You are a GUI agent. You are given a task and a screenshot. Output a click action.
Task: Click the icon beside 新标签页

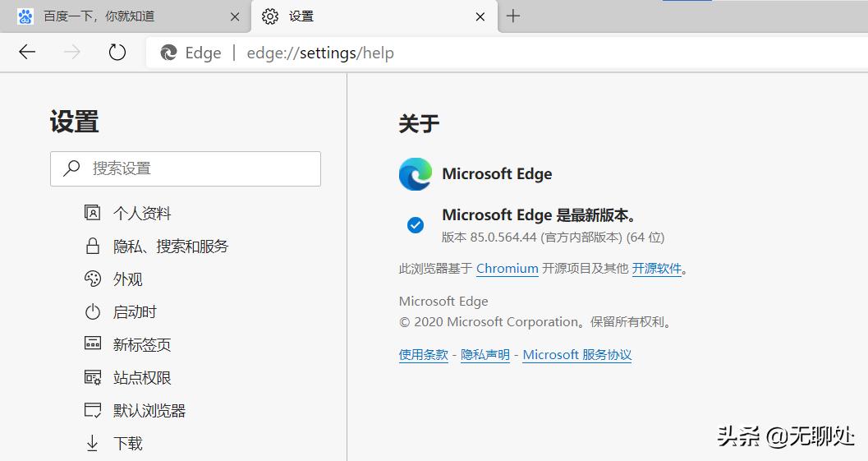(x=93, y=343)
